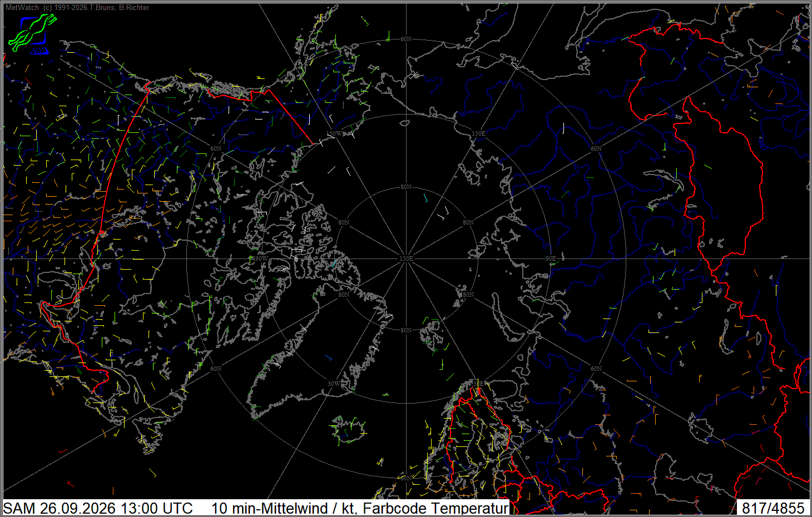Click the MetWatch copyright title text
This screenshot has height=517, width=812.
pyautogui.click(x=77, y=8)
